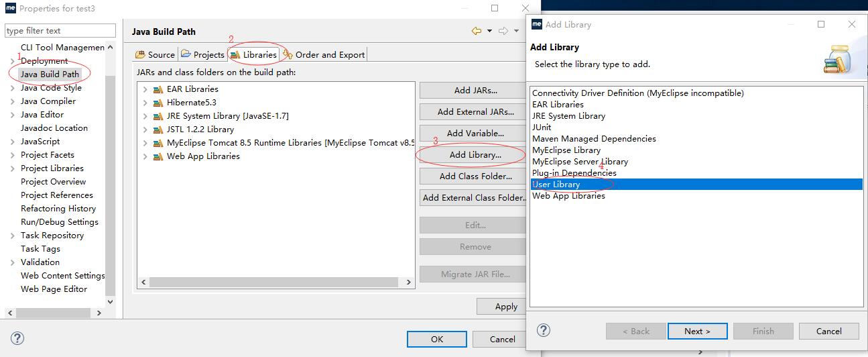This screenshot has height=357, width=868.
Task: Expand JRE System Library node
Action: tap(145, 116)
